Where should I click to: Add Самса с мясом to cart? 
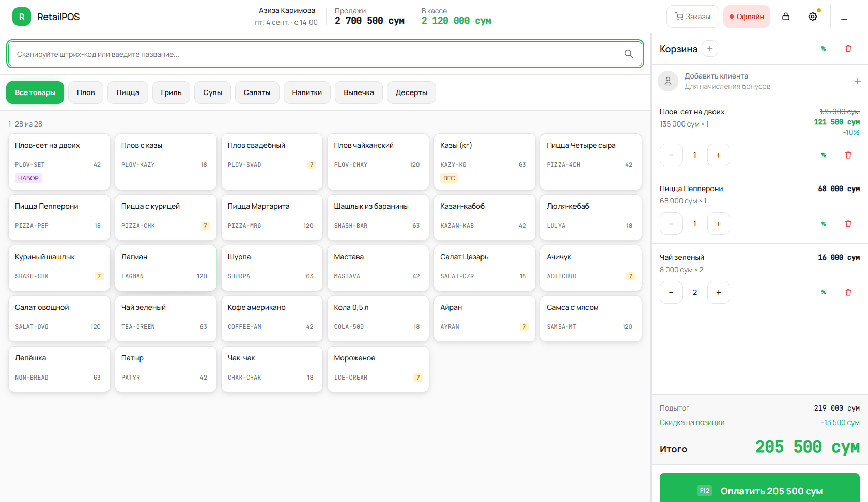(x=591, y=318)
